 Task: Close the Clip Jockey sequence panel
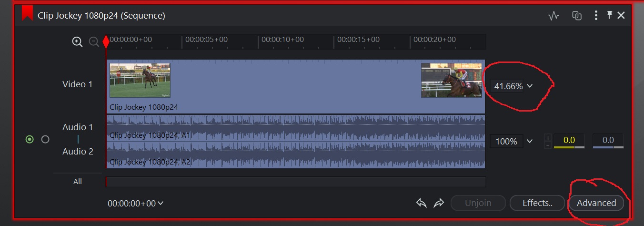click(621, 16)
